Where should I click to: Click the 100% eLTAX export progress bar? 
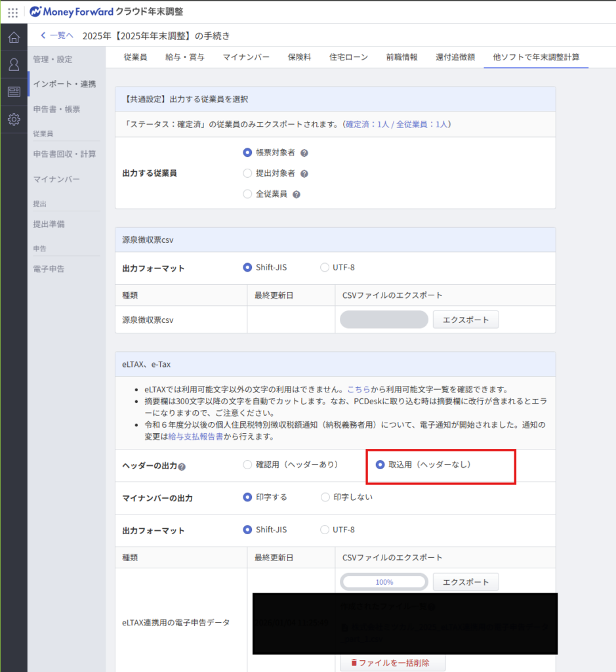pyautogui.click(x=384, y=582)
